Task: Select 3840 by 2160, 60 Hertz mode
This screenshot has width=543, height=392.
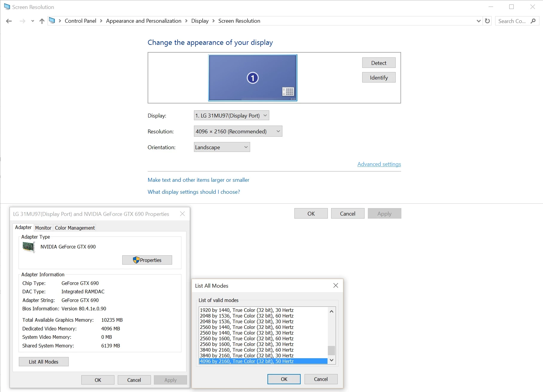Action: tap(263, 350)
